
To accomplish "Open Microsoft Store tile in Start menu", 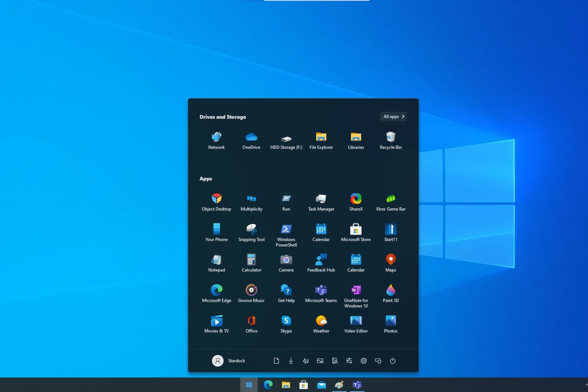I will point(356,233).
